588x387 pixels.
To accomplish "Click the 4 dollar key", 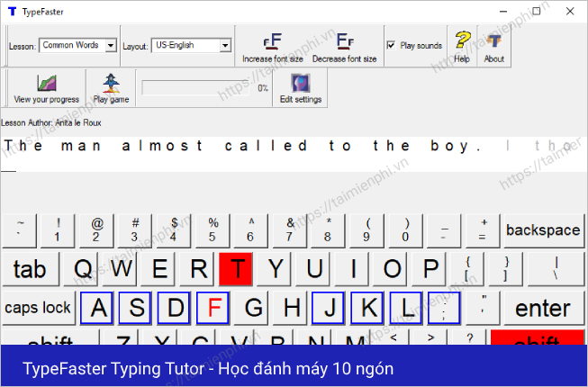I will pos(173,230).
